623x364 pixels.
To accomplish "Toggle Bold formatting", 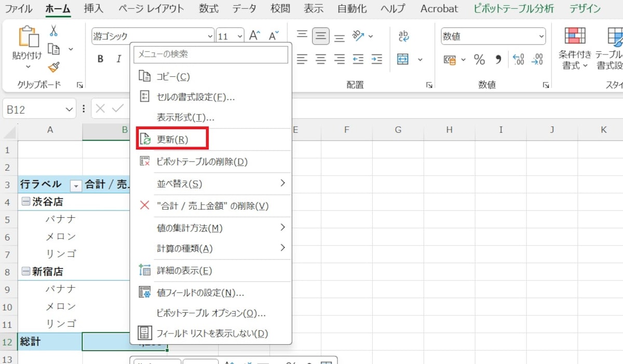I will [x=100, y=59].
